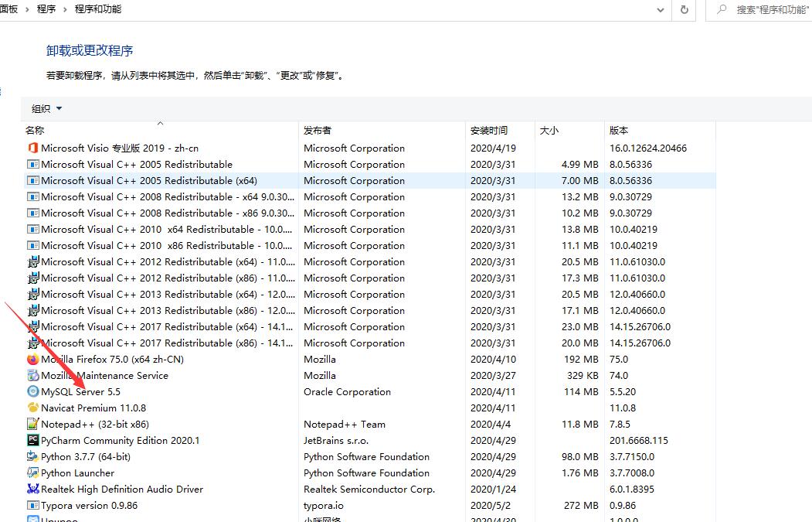Click icon of Visual C++ 2012 Redistributable (x64)

click(x=32, y=262)
